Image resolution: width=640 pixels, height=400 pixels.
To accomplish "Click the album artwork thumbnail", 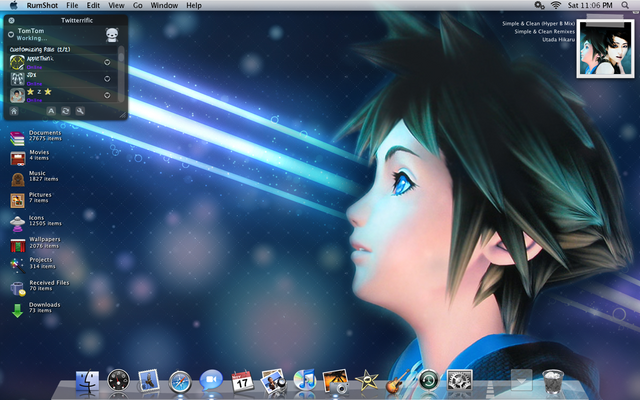I will click(605, 48).
